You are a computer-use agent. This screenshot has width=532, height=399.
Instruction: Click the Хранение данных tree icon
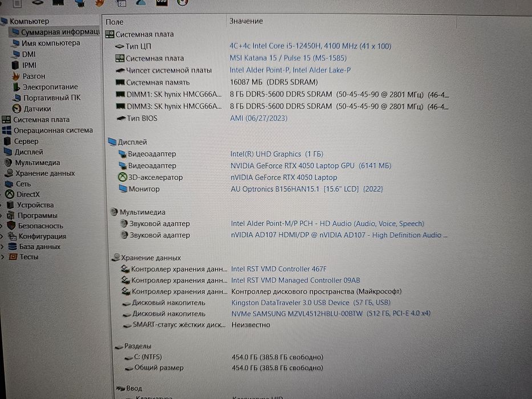(x=9, y=173)
